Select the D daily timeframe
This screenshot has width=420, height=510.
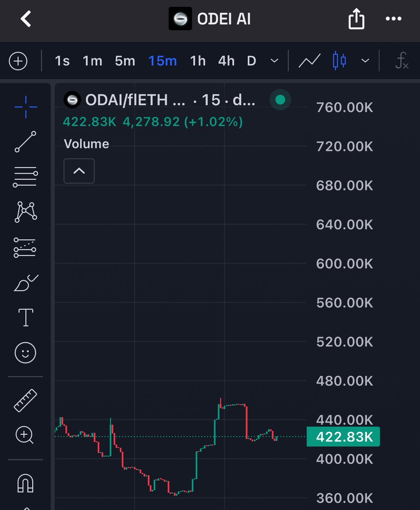pos(251,61)
